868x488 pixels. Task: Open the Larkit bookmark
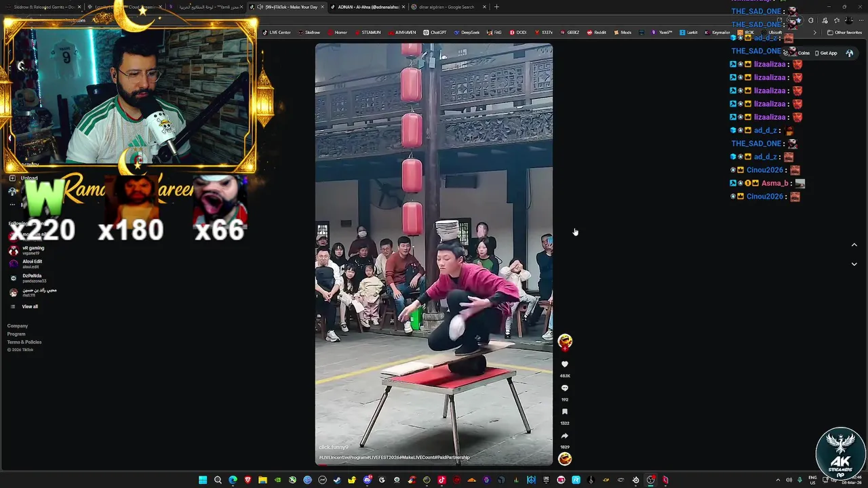click(x=688, y=33)
